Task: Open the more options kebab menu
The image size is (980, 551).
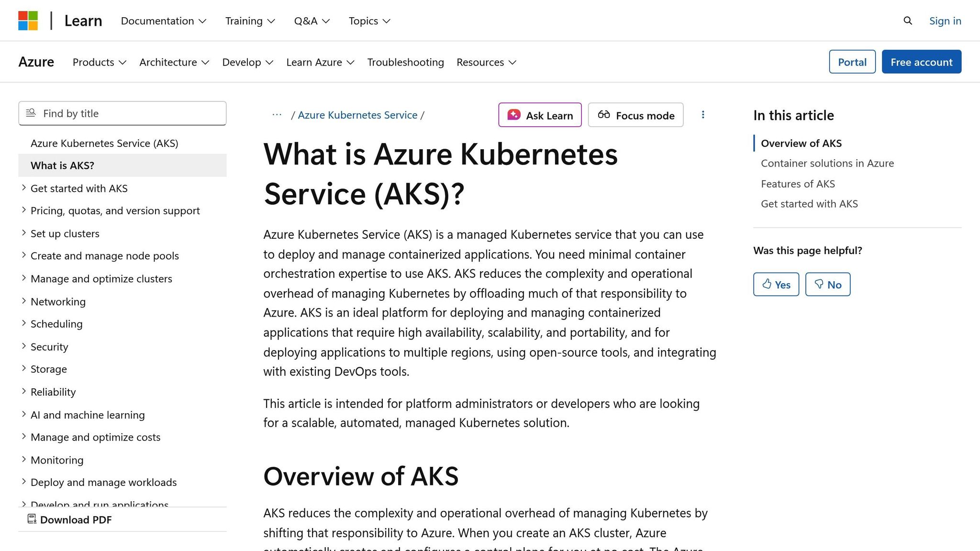Action: coord(703,115)
